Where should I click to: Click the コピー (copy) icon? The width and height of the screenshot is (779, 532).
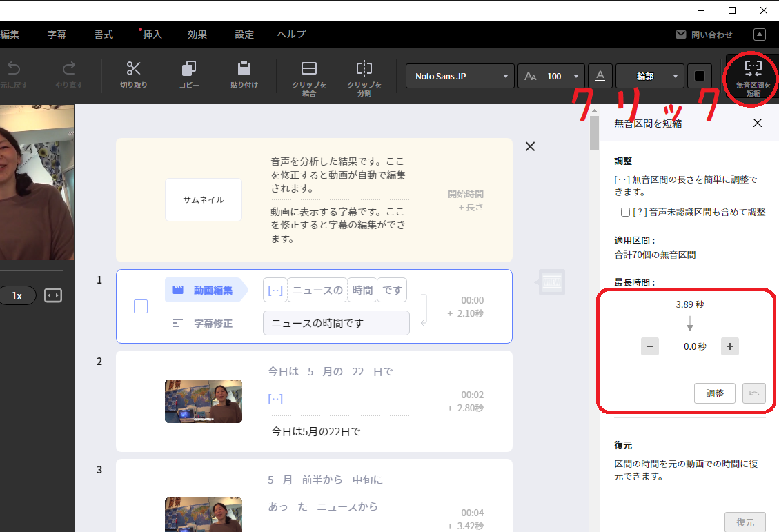[189, 75]
